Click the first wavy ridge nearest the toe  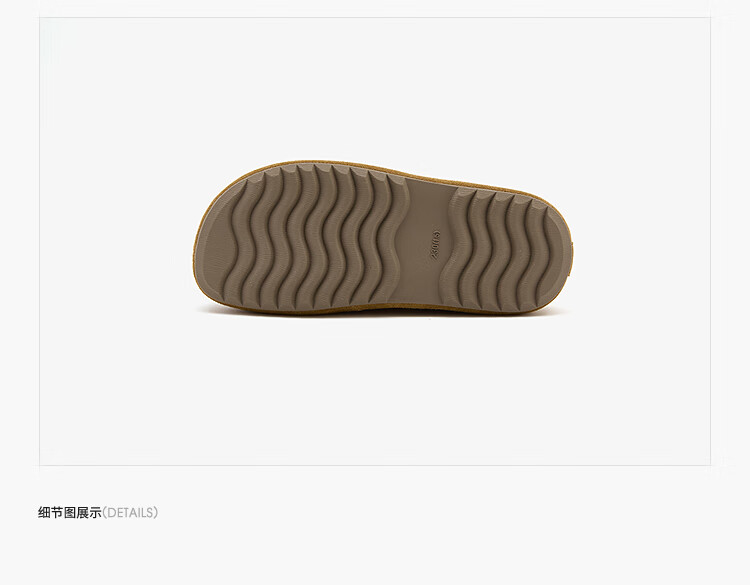244,239
